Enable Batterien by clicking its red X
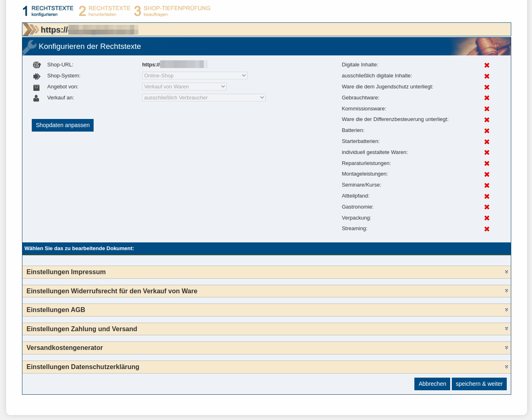Image resolution: width=532 pixels, height=420 pixels. point(487,130)
